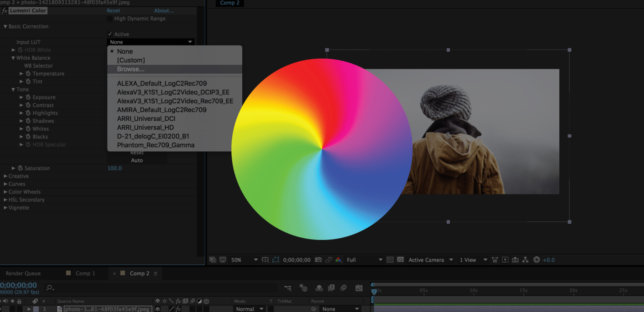
Task: Click the Reset button for Lumetri Color
Action: [113, 10]
